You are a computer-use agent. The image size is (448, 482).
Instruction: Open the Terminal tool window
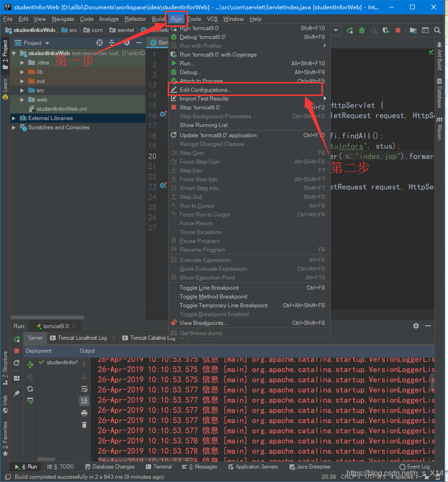[158, 467]
